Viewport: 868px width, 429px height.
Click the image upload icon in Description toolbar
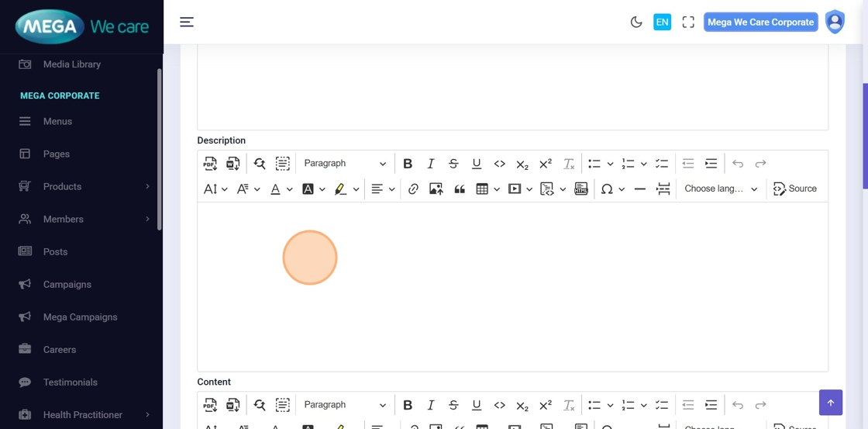pos(436,189)
